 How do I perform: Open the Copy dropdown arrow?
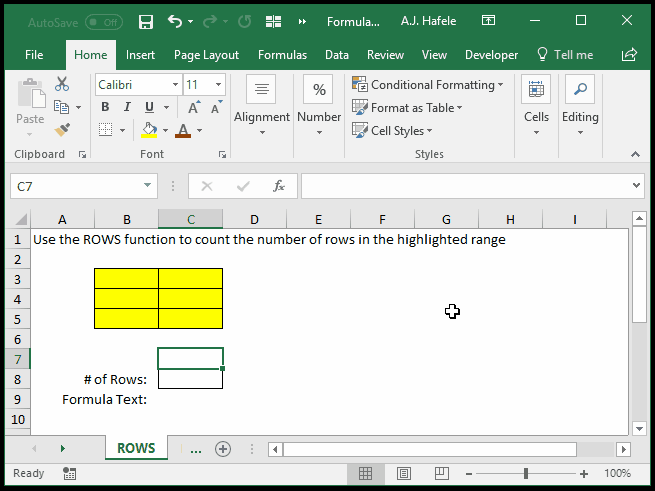pyautogui.click(x=79, y=108)
